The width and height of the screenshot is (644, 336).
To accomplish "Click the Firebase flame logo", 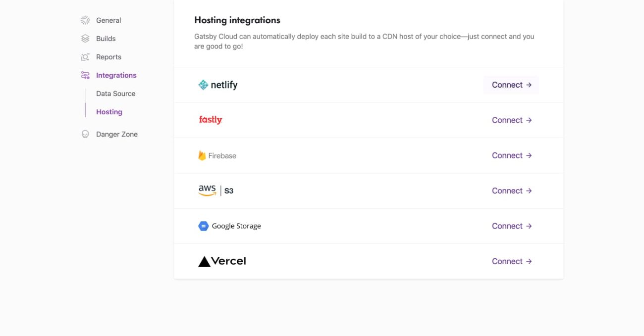I will tap(202, 155).
